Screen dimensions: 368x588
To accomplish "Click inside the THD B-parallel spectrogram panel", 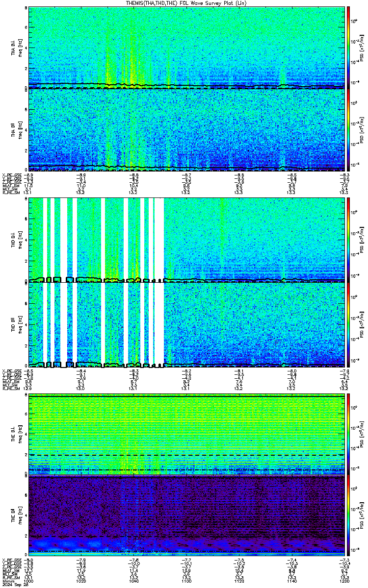I will (186, 324).
